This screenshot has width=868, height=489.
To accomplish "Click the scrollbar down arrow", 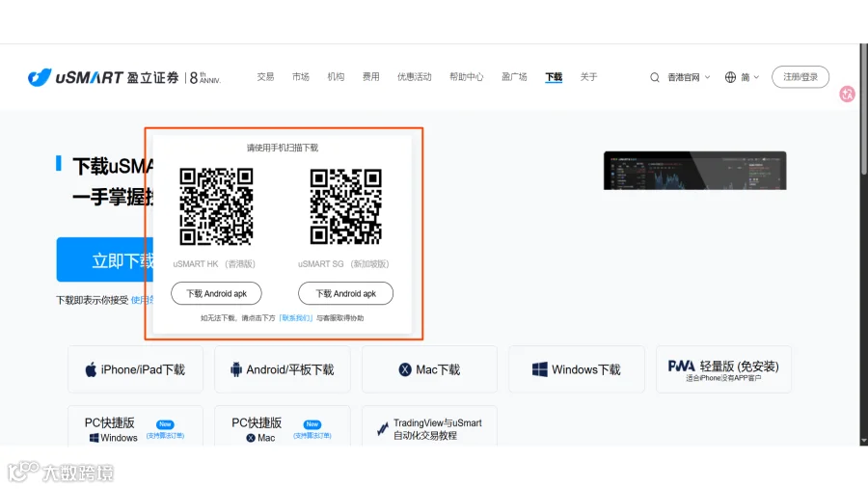I will 863,441.
